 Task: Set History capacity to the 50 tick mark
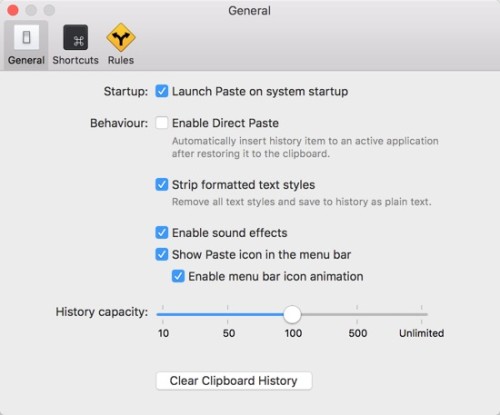pos(228,314)
